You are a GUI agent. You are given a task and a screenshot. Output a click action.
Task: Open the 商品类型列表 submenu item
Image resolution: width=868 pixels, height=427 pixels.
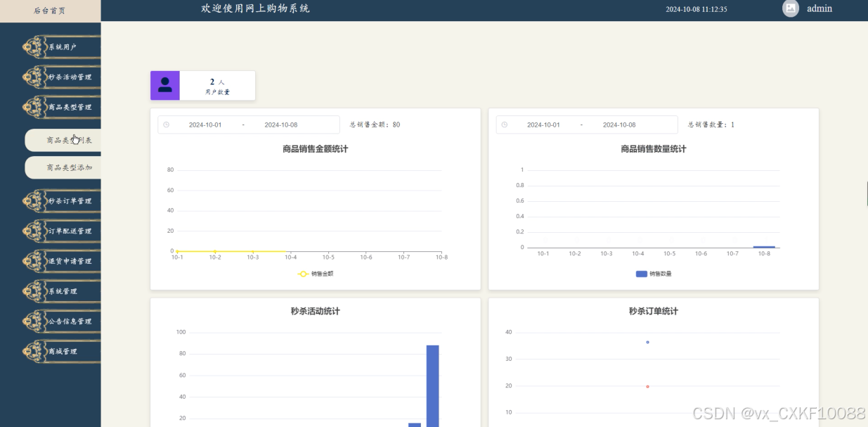tap(63, 140)
